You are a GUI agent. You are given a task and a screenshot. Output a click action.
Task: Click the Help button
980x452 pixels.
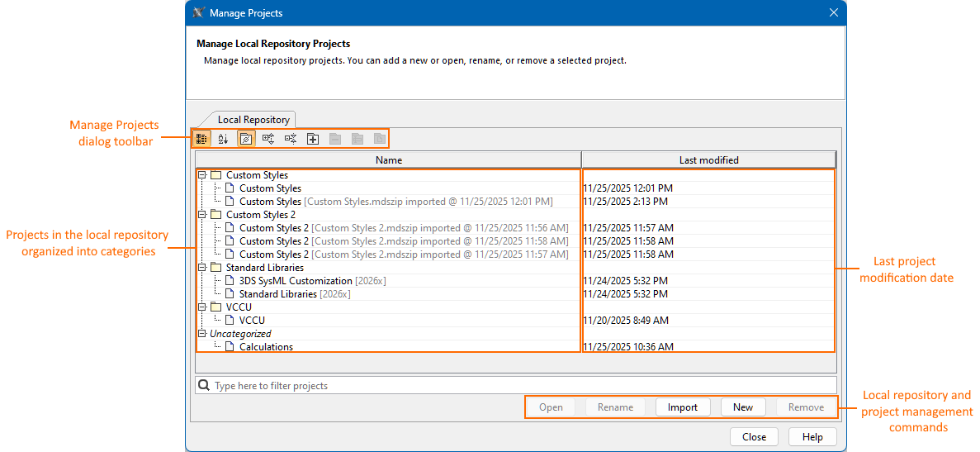[x=812, y=437]
